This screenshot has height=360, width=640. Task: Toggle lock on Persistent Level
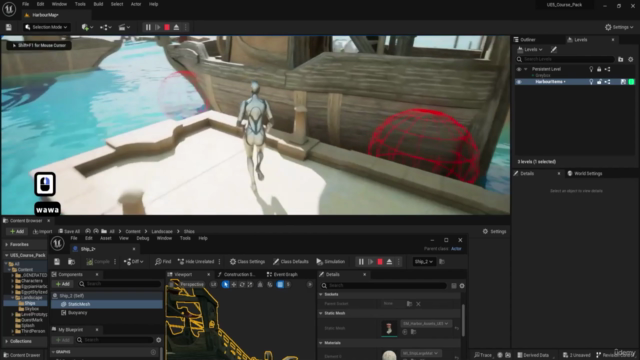tap(599, 69)
